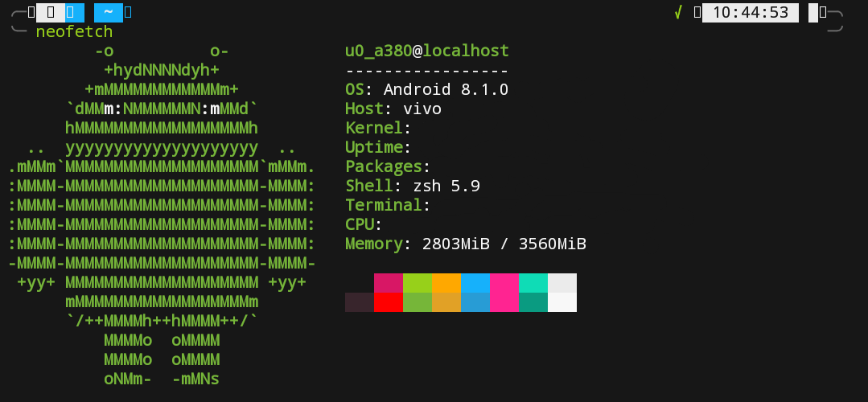868x402 pixels.
Task: Click the Packages label
Action: point(383,166)
